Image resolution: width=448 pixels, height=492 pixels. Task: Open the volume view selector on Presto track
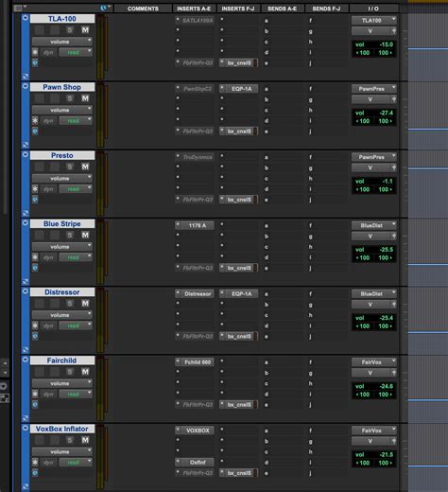coord(62,179)
